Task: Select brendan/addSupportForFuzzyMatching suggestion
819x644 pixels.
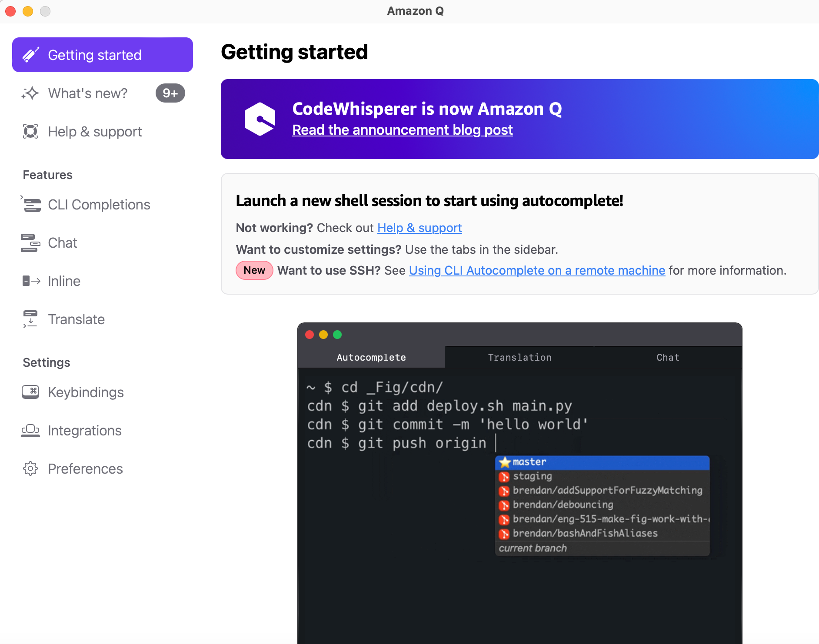Action: point(603,491)
